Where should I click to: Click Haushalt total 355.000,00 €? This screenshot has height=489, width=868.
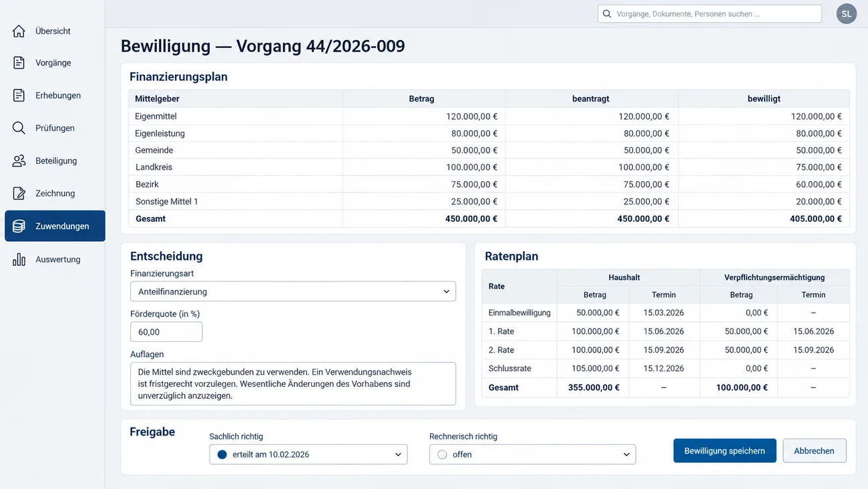click(594, 387)
